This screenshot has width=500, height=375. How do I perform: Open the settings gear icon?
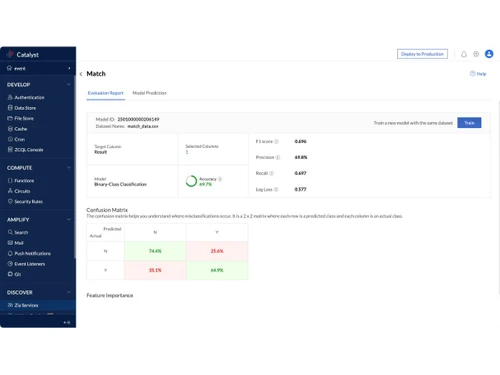[476, 54]
